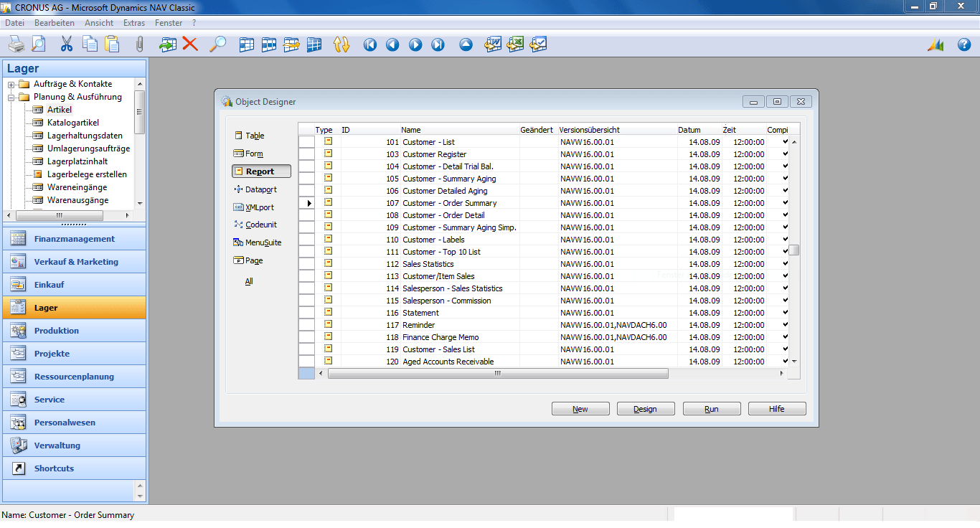This screenshot has height=528, width=980.
Task: Open Lagerbelege erstellen in the tree
Action: tap(87, 174)
